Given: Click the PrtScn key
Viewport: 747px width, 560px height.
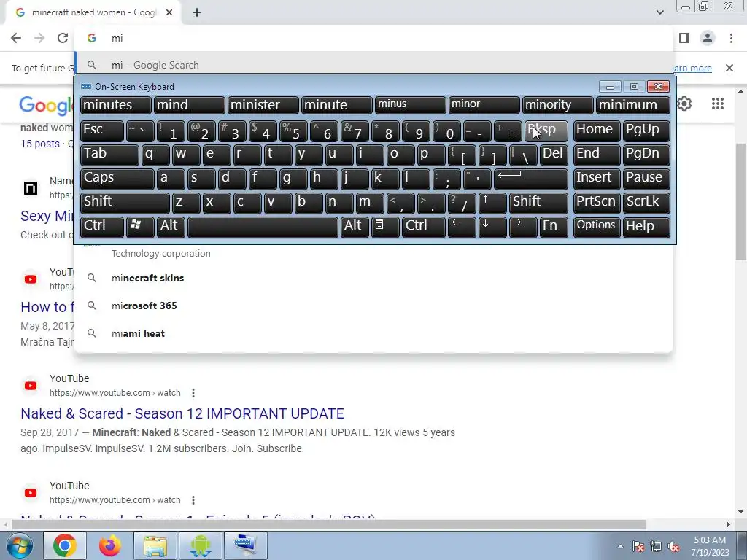Looking at the screenshot, I should [x=597, y=203].
